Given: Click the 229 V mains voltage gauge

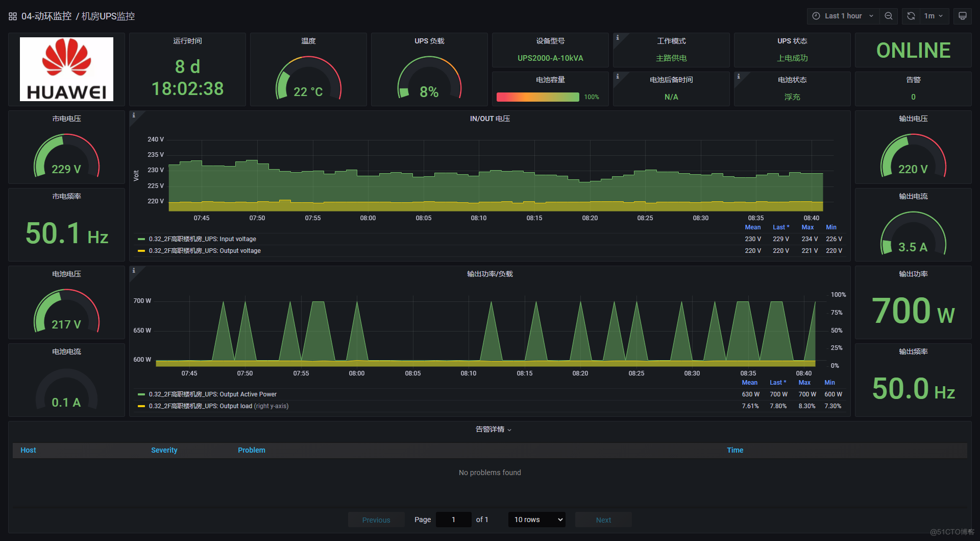Looking at the screenshot, I should click(x=66, y=155).
